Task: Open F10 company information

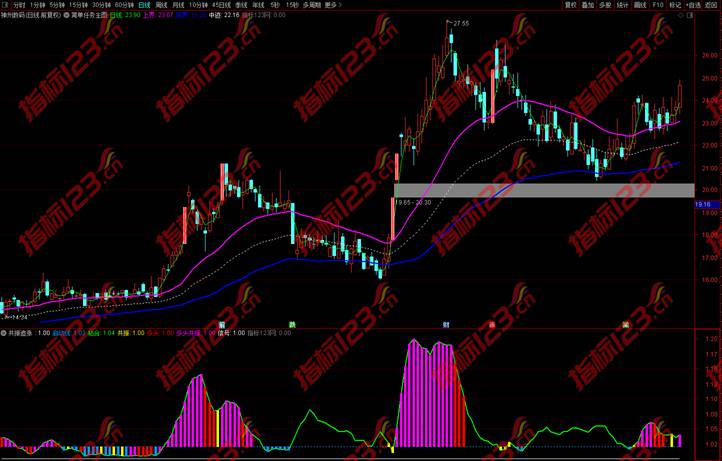Action: tap(658, 5)
